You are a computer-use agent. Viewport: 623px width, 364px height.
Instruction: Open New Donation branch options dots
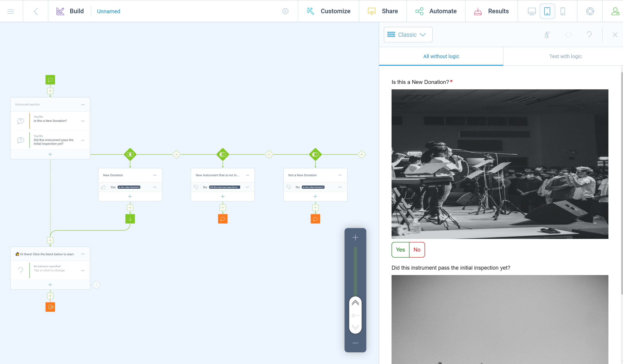[x=155, y=175]
